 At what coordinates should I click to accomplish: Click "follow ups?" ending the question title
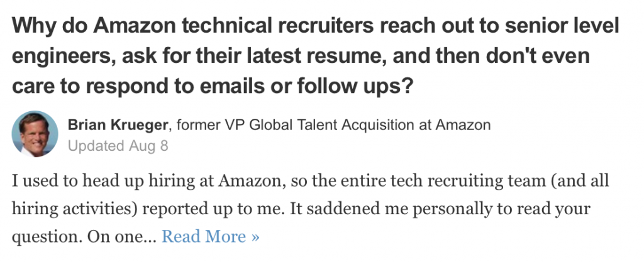[x=355, y=86]
